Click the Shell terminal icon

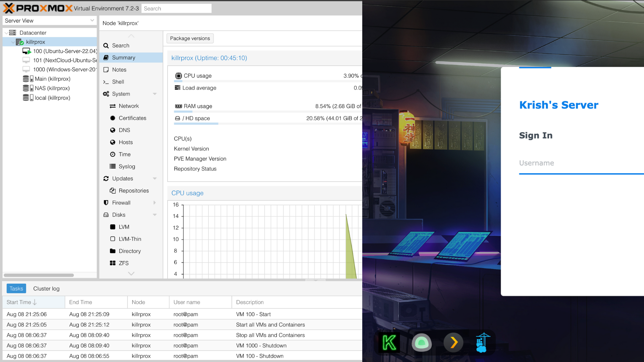pos(106,82)
